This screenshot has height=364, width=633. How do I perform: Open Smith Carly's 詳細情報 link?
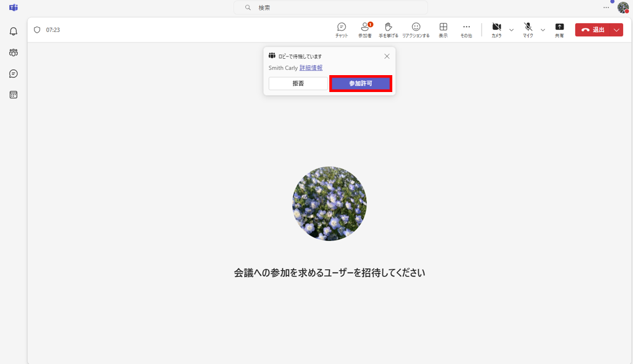(x=311, y=68)
